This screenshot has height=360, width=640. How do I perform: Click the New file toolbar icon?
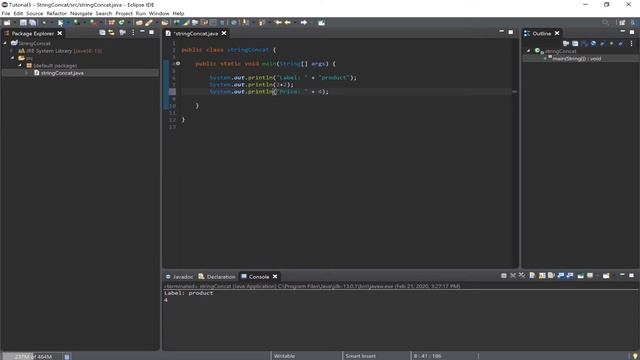(7, 23)
